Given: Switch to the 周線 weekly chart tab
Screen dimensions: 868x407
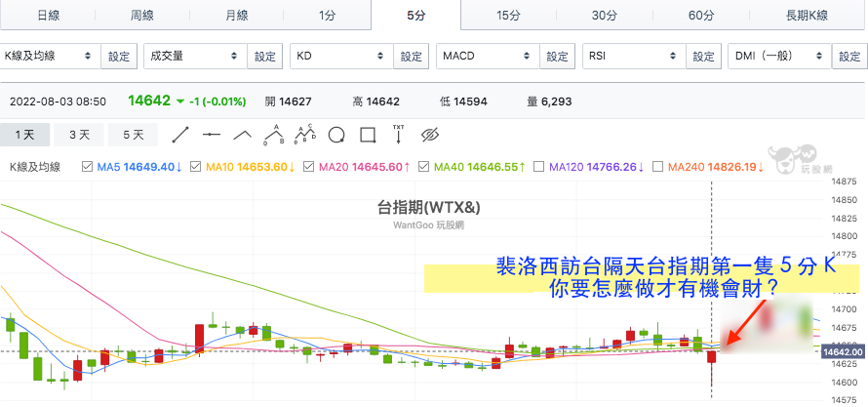Looking at the screenshot, I should [142, 16].
